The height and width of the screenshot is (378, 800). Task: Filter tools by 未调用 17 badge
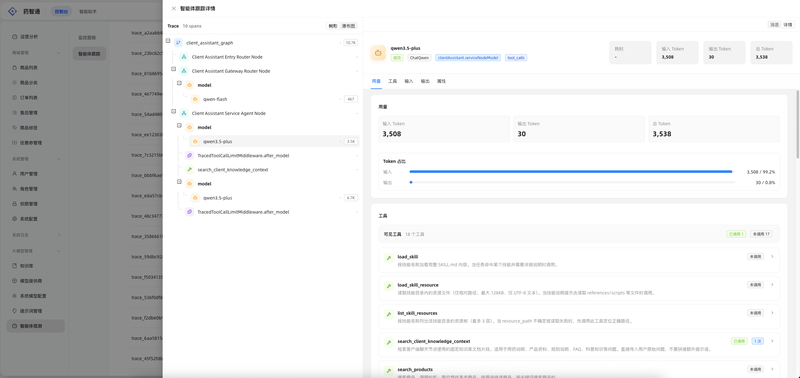(x=760, y=234)
